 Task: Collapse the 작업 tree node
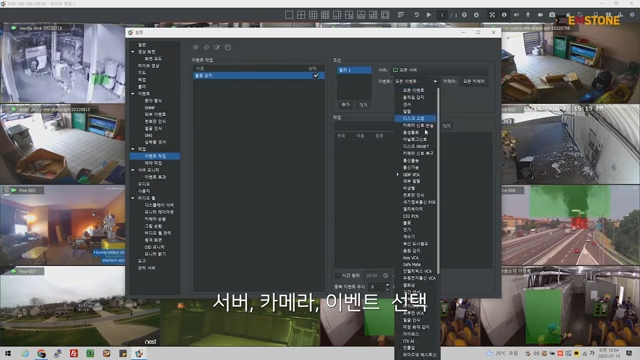tap(133, 149)
